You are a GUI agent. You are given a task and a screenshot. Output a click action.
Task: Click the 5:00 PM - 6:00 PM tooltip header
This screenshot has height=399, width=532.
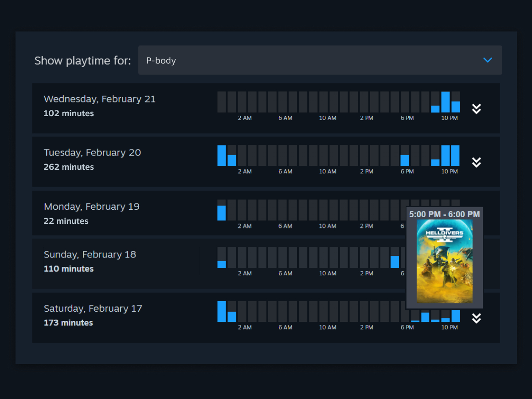tap(444, 214)
